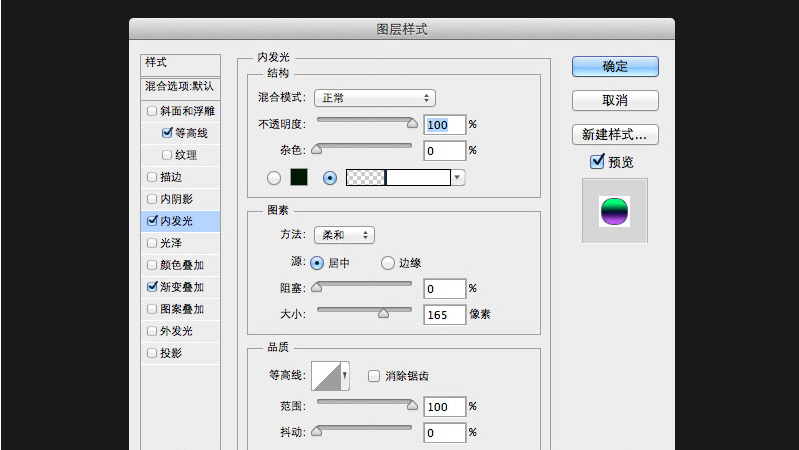This screenshot has height=450, width=799.
Task: Click the 不透明度 value field
Action: tap(444, 125)
